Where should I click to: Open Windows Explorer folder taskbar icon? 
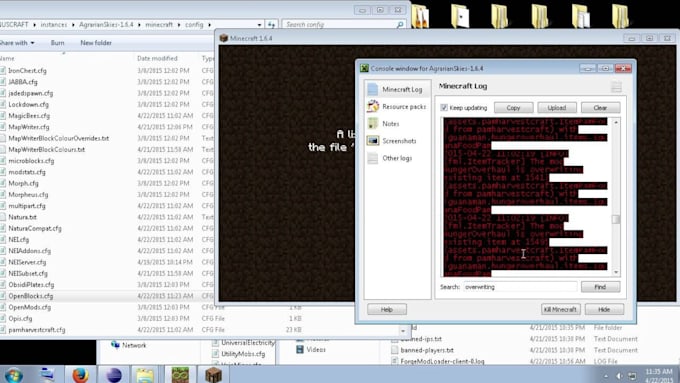tap(145, 374)
